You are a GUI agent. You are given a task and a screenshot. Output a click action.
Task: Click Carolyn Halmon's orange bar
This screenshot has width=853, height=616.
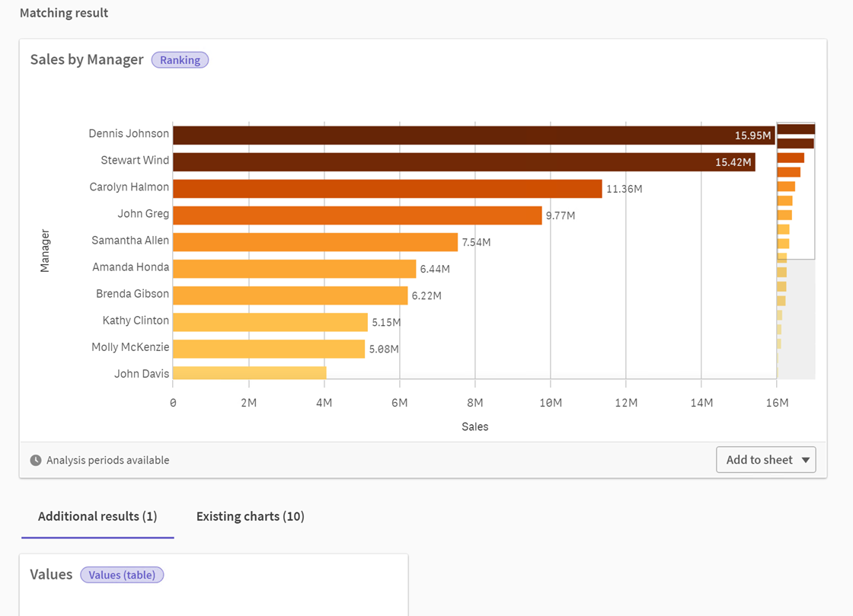coord(381,187)
